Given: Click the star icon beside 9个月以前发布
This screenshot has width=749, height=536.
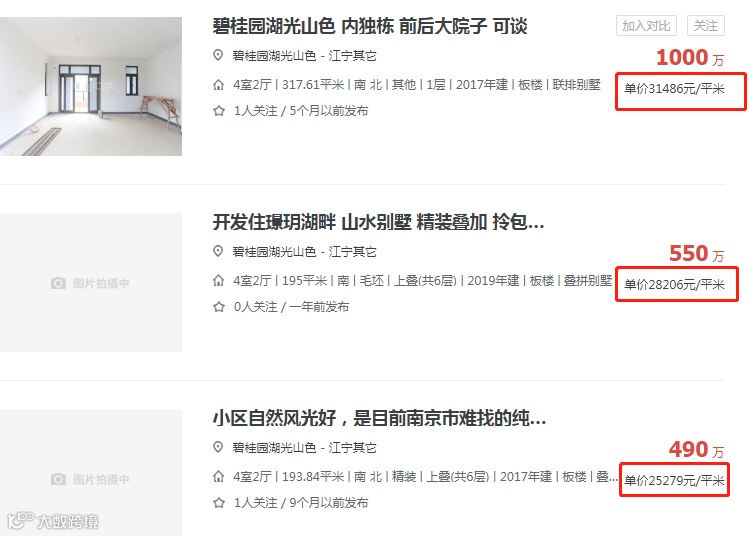Looking at the screenshot, I should [219, 503].
